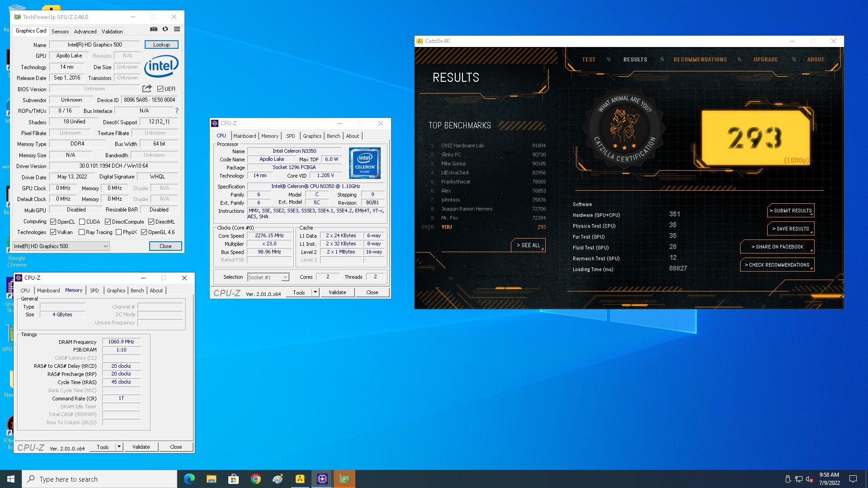Image resolution: width=868 pixels, height=488 pixels.
Task: Open SPD tab in CPU-Z Memory window
Action: coord(94,291)
